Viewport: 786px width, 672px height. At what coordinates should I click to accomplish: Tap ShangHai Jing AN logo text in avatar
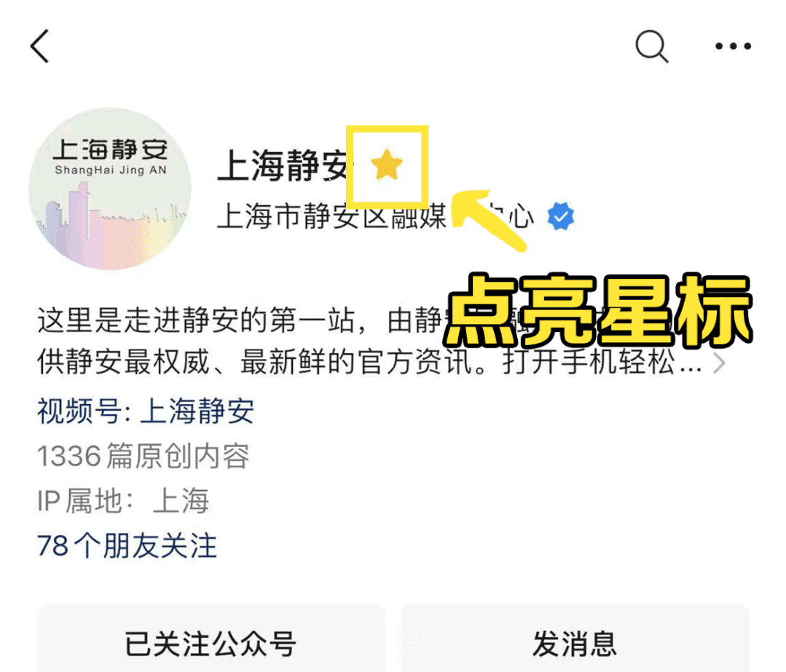pyautogui.click(x=111, y=170)
